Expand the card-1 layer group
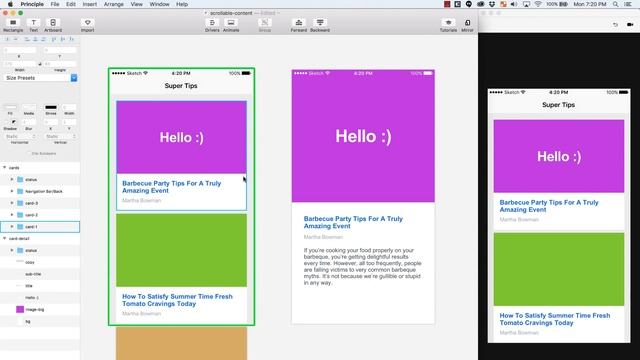The height and width of the screenshot is (360, 640). click(12, 227)
